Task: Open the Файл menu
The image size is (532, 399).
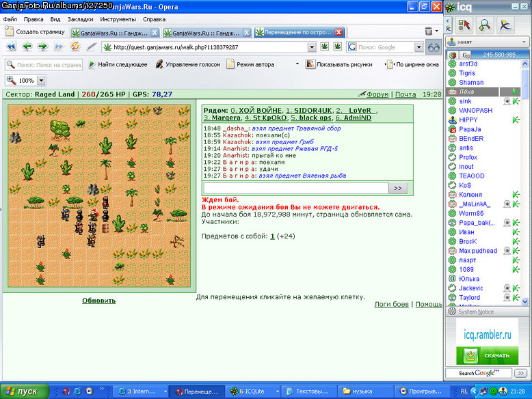Action: click(10, 19)
